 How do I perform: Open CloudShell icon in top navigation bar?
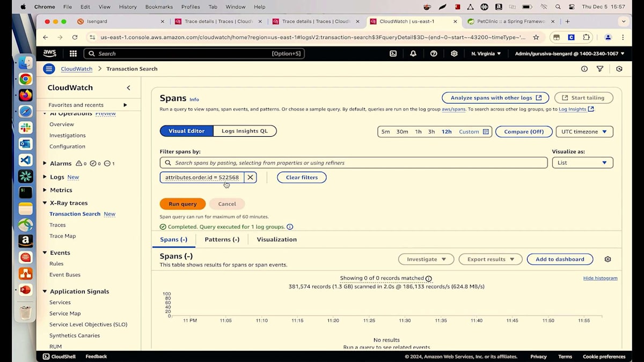pyautogui.click(x=393, y=54)
